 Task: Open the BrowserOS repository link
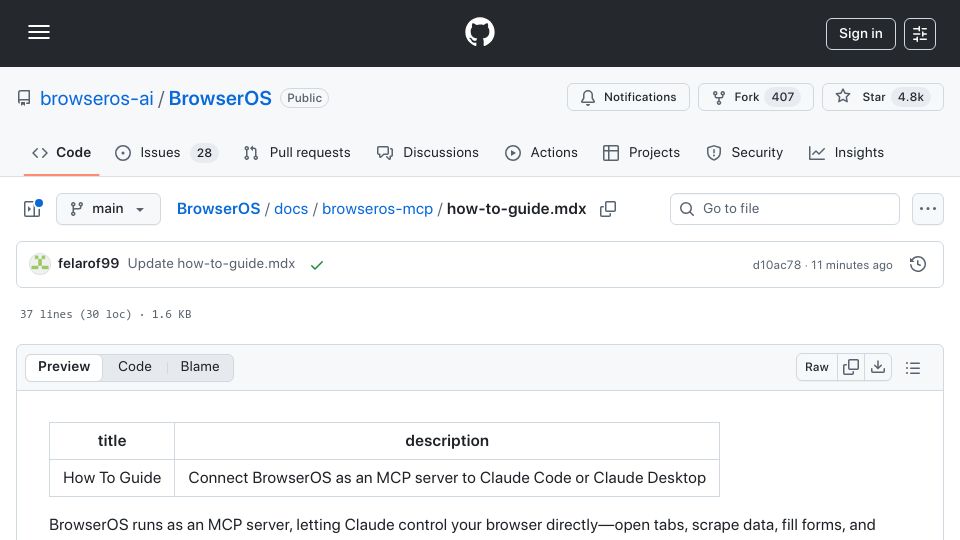point(220,98)
